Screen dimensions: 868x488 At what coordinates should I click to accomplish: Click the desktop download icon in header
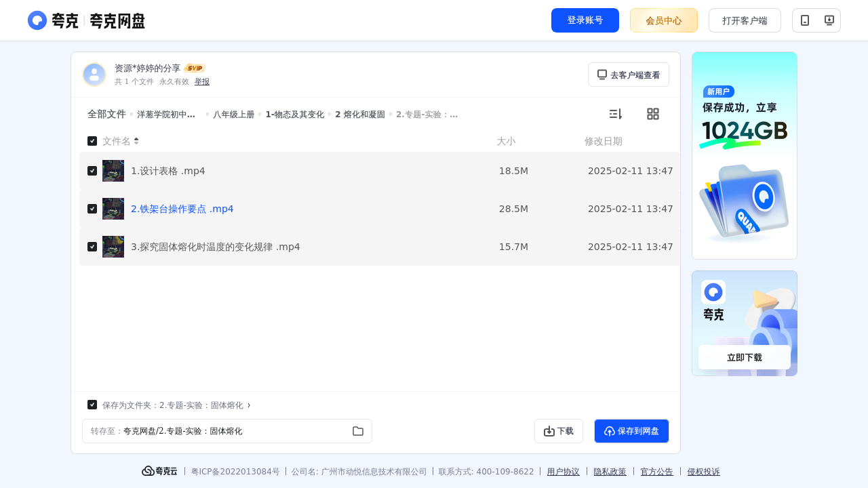(x=829, y=20)
